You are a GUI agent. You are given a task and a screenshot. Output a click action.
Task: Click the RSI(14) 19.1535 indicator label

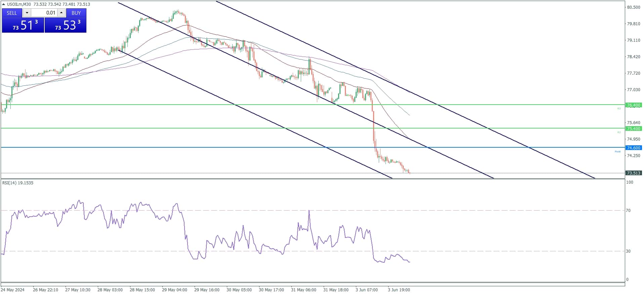coord(18,183)
